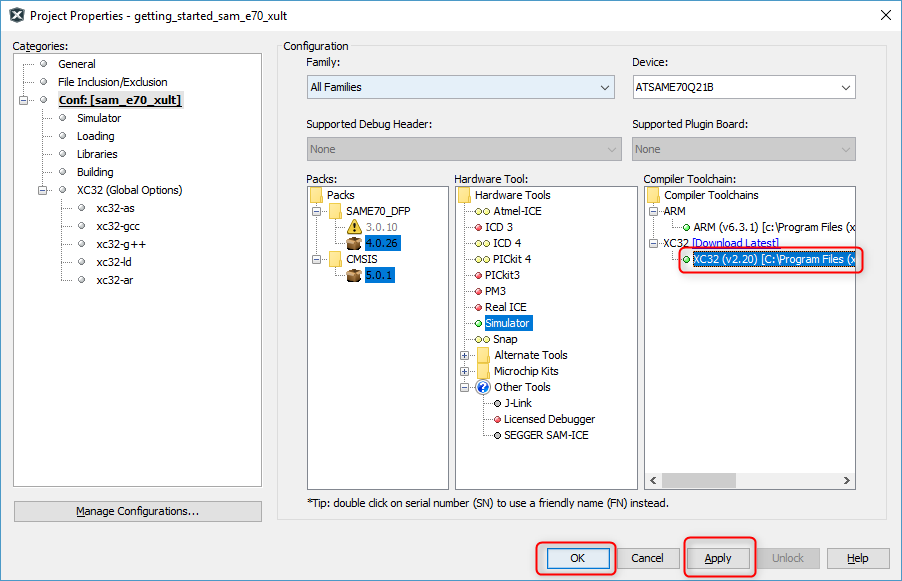This screenshot has width=902, height=581.
Task: Select the CMSIS 5.0.1 pack icon
Action: click(353, 275)
